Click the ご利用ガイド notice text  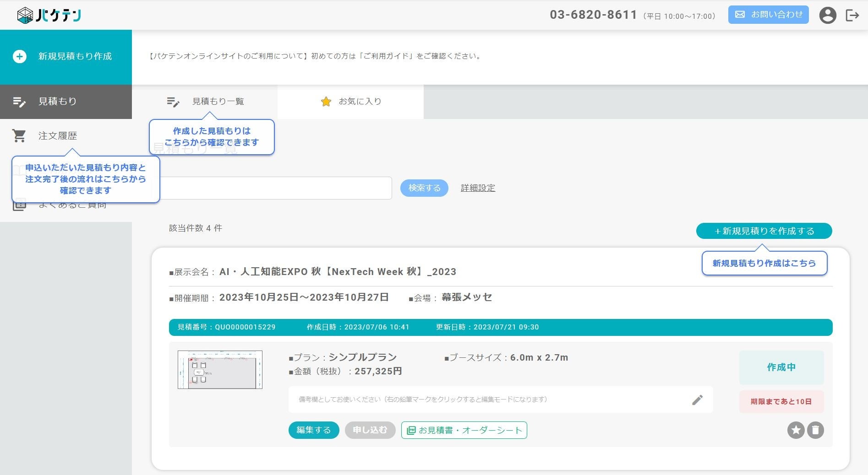pos(315,56)
